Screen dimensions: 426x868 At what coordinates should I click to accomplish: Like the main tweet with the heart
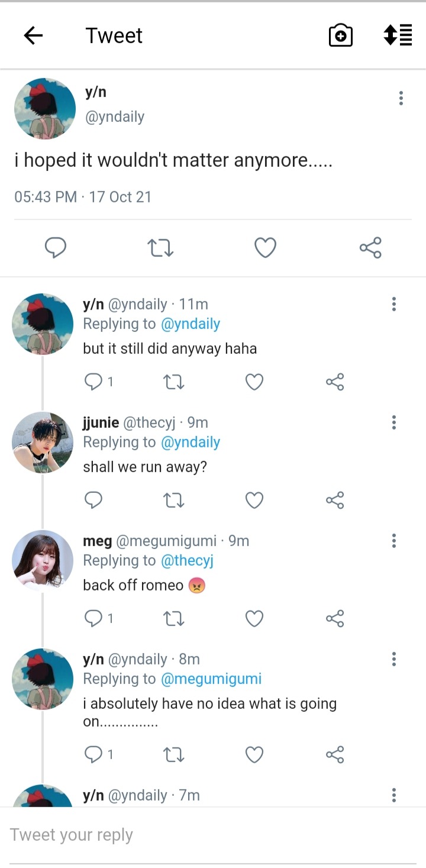265,248
